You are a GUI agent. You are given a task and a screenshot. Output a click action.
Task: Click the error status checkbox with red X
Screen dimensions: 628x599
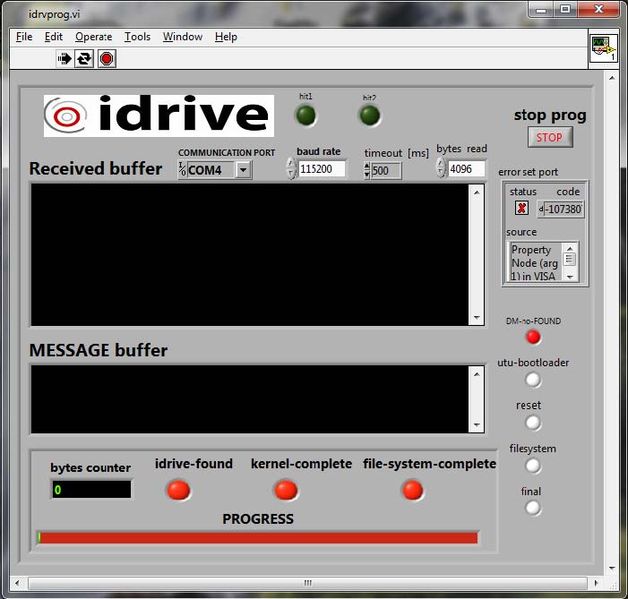coord(521,209)
